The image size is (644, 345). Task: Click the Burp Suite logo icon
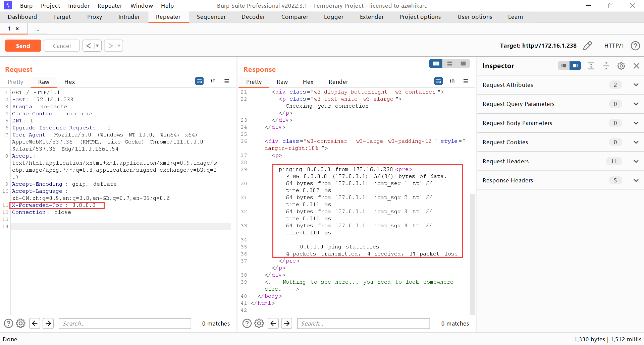tap(8, 5)
